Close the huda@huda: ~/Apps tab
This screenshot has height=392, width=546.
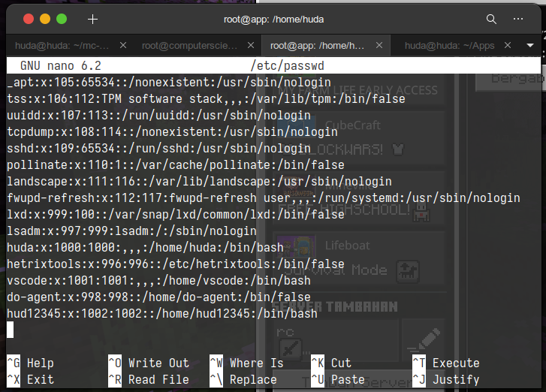coord(508,46)
